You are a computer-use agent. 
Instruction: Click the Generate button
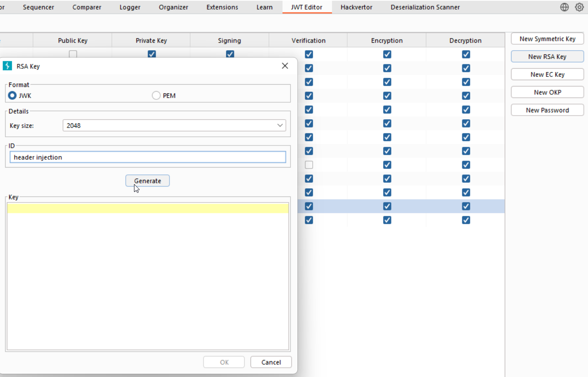[x=147, y=180]
